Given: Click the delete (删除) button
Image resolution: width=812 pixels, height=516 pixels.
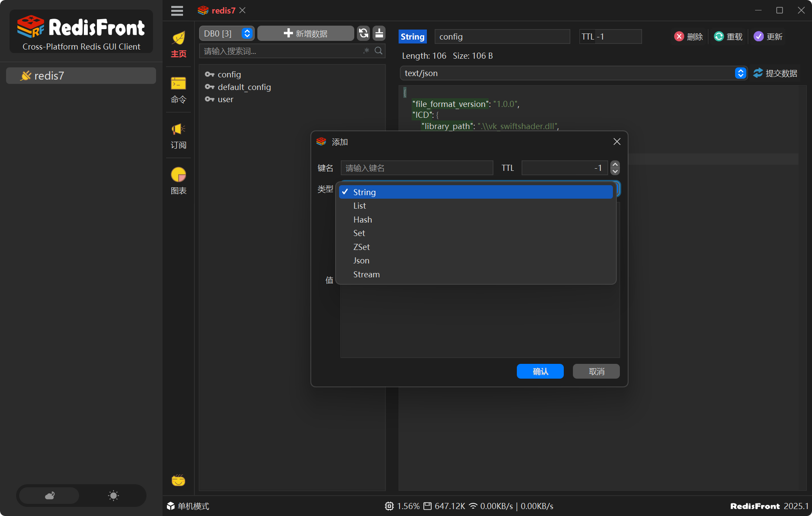Looking at the screenshot, I should click(x=689, y=37).
